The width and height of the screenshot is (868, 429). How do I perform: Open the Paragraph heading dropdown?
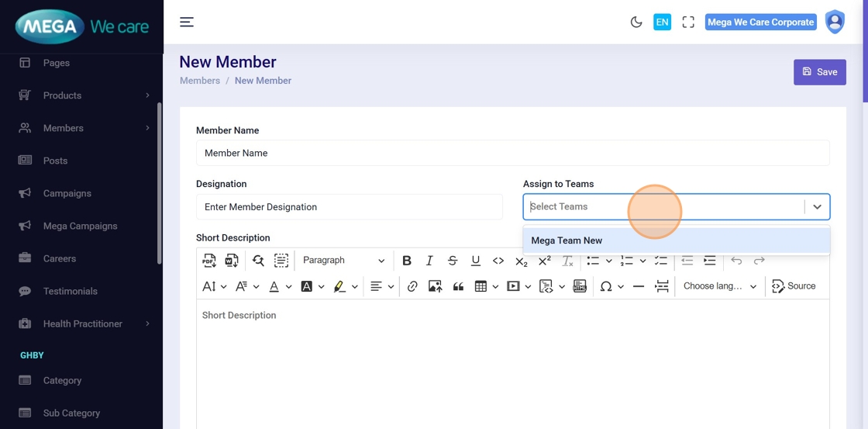pyautogui.click(x=343, y=261)
